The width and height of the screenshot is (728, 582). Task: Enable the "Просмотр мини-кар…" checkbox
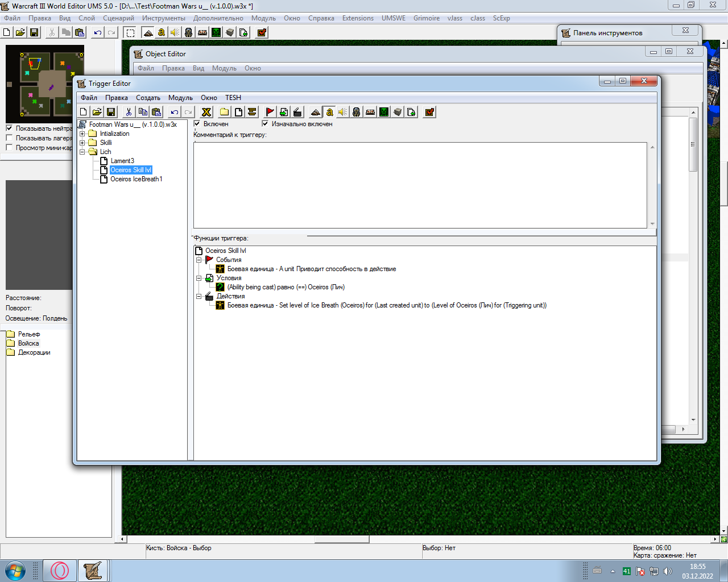pos(9,147)
